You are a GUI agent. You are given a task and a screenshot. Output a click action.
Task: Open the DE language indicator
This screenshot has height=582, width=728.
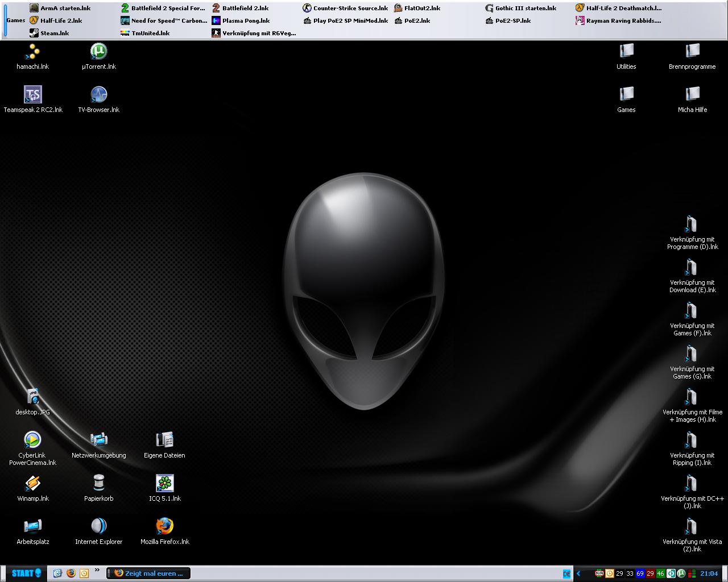pos(566,573)
